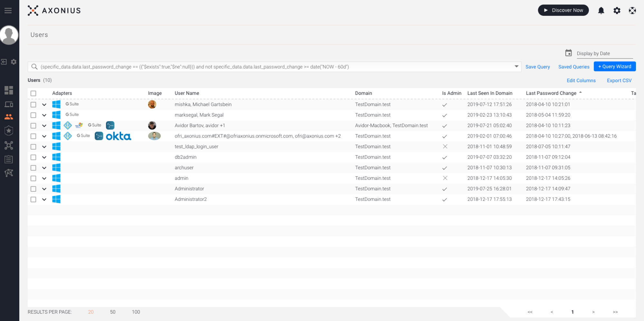644x321 pixels.
Task: Open the Reports icon in sidebar
Action: (9, 159)
